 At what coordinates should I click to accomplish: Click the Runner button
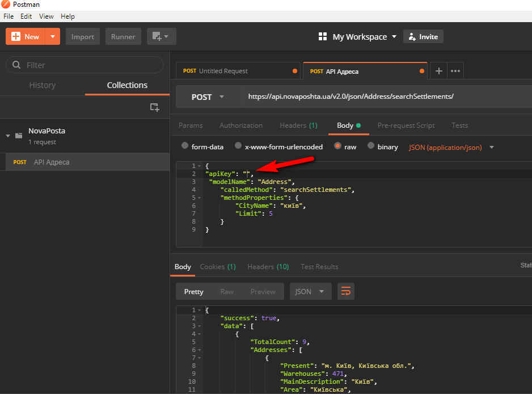coord(123,36)
